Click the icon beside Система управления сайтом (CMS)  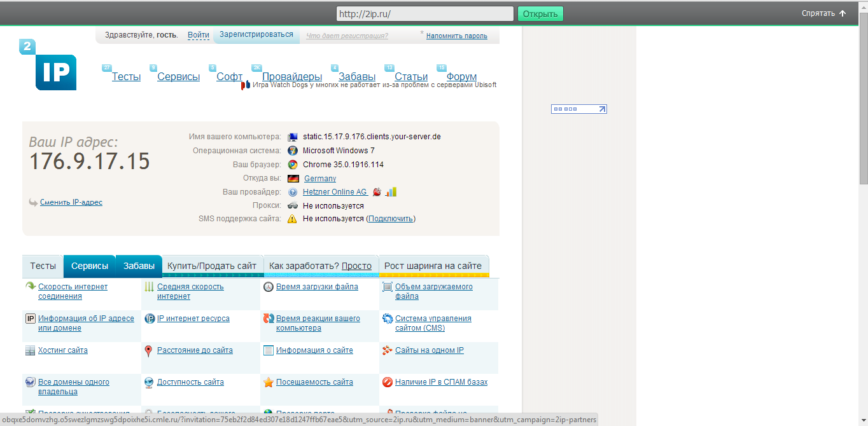coord(387,319)
